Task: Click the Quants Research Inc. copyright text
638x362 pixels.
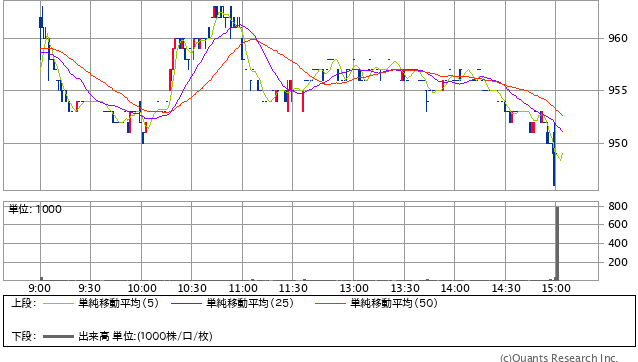Action: (x=559, y=358)
